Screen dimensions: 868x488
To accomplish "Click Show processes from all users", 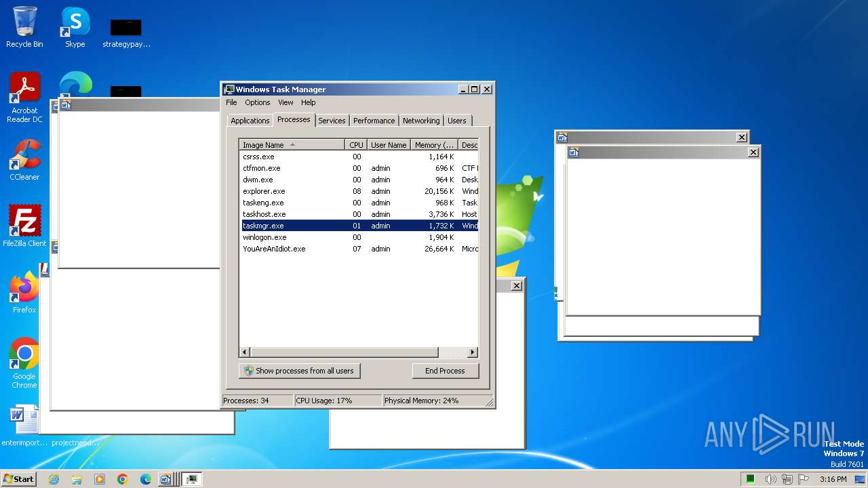I will (299, 371).
